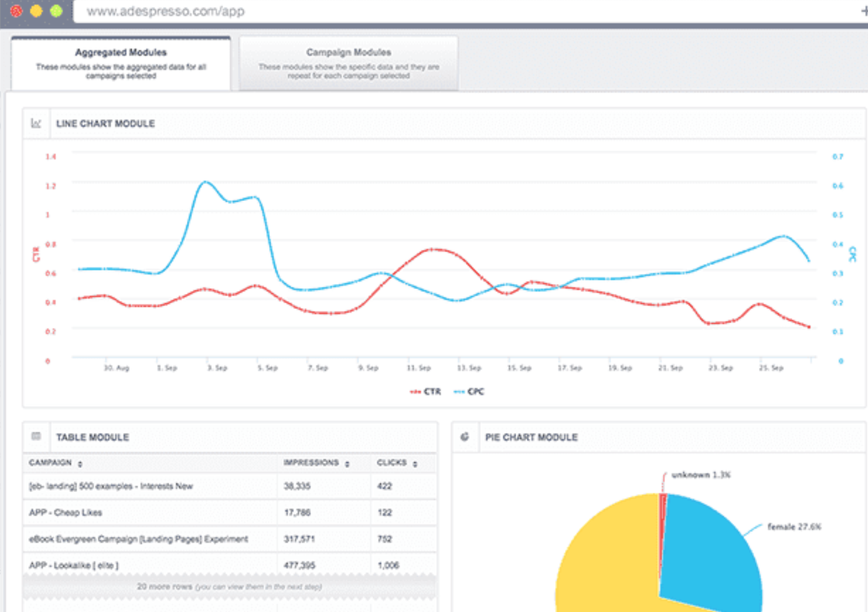868x612 pixels.
Task: Click the 'APP - Cheap Likes' campaign row
Action: [x=229, y=513]
